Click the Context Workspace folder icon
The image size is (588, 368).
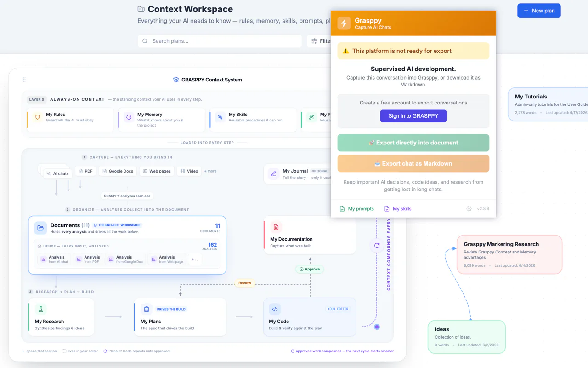tap(141, 9)
